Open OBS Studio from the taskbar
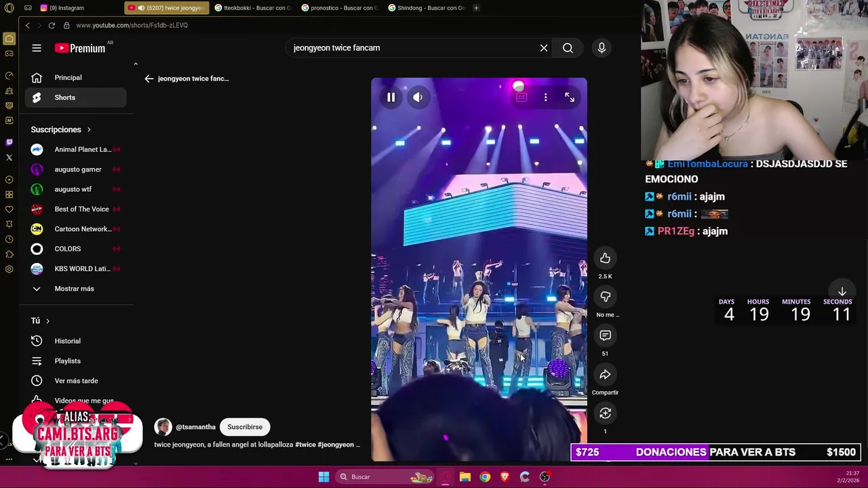The height and width of the screenshot is (488, 868). 545,477
